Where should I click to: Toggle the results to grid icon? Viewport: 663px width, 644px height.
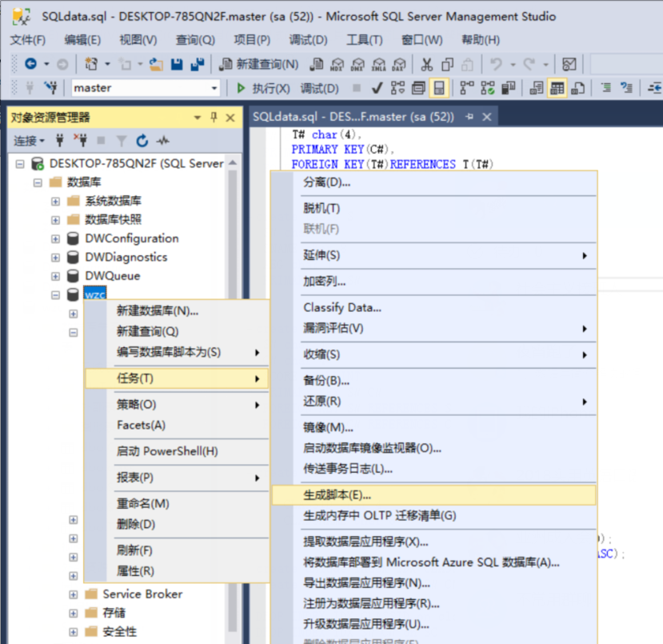tap(557, 88)
